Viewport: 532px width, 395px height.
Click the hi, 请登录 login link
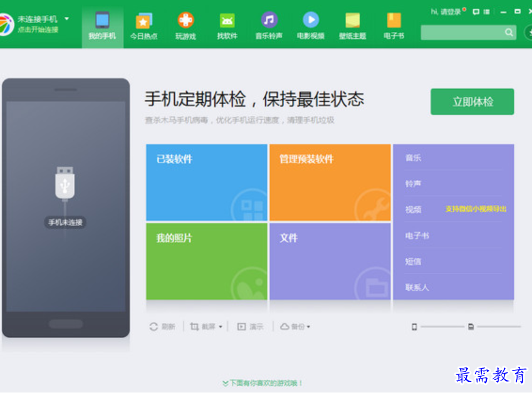446,12
